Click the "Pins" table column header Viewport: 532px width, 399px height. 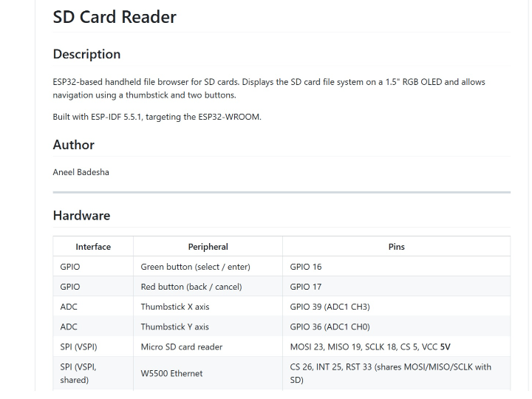click(396, 247)
